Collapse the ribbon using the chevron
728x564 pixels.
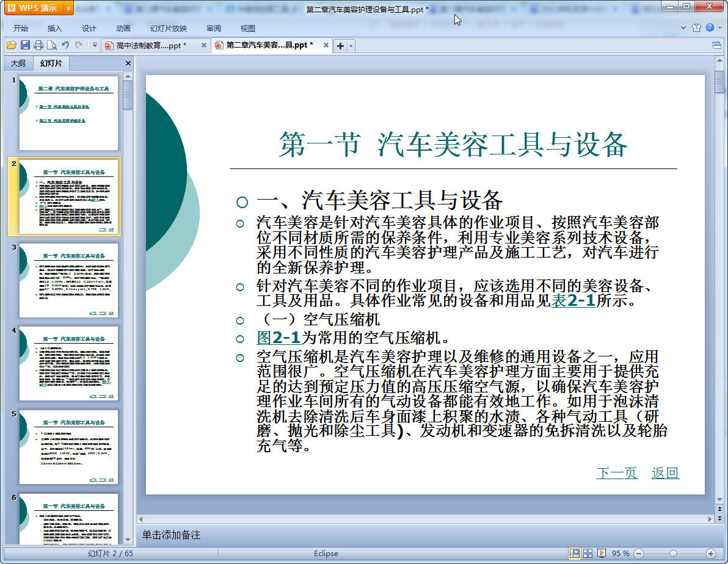coord(684,28)
